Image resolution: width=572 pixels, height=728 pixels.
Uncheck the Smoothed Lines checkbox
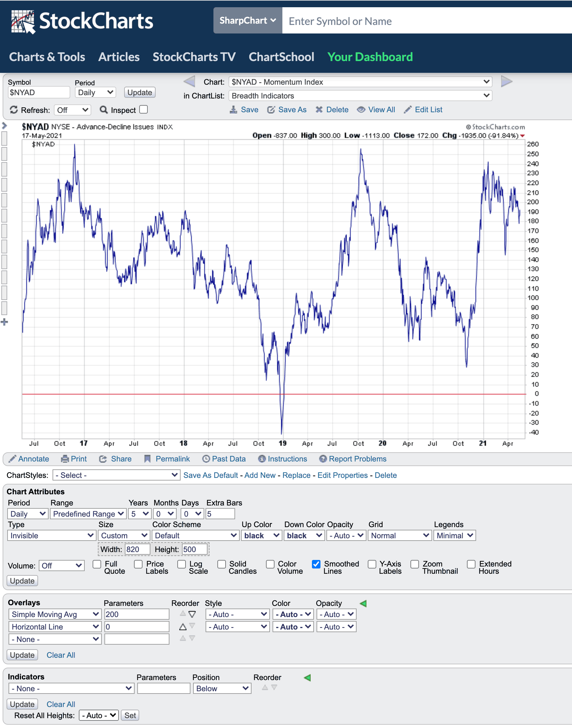coord(316,564)
